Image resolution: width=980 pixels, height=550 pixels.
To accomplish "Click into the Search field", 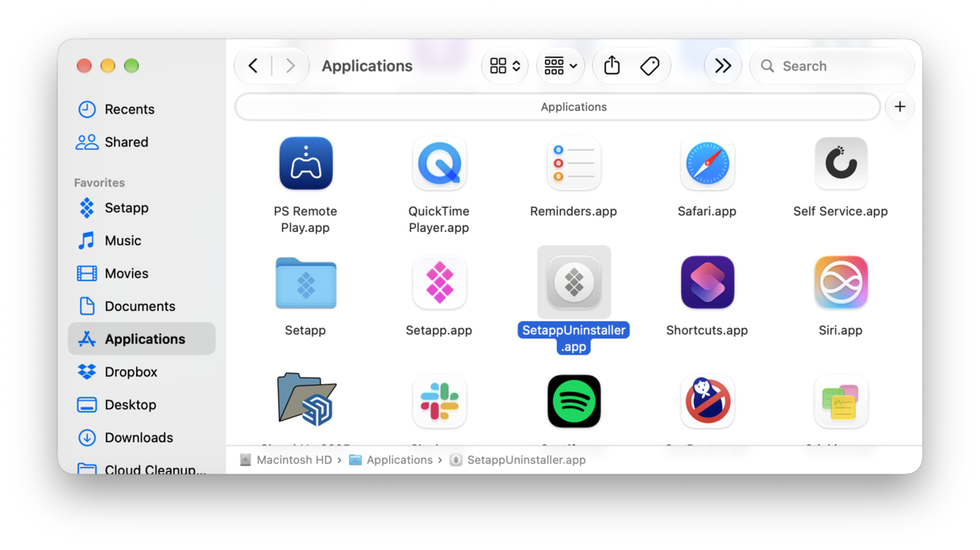I will tap(832, 66).
